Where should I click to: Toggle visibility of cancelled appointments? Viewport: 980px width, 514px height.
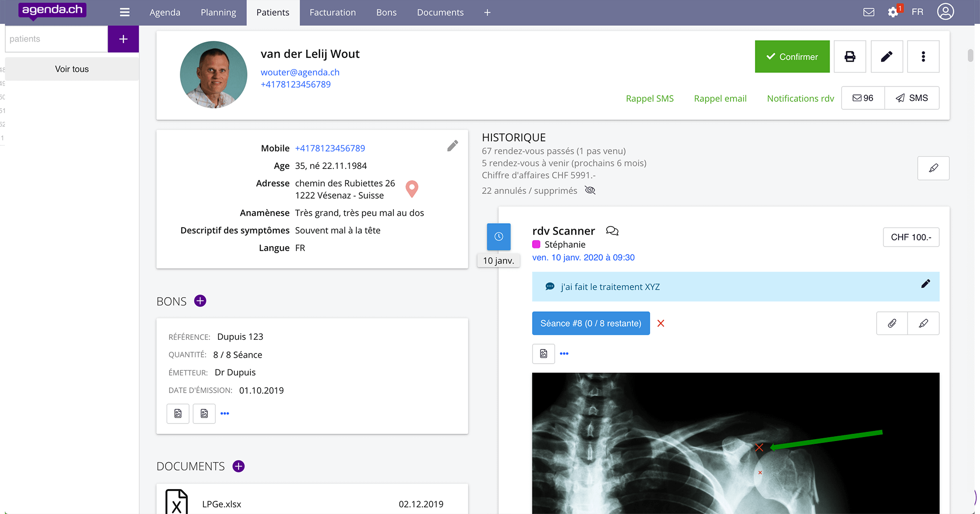[x=590, y=190]
